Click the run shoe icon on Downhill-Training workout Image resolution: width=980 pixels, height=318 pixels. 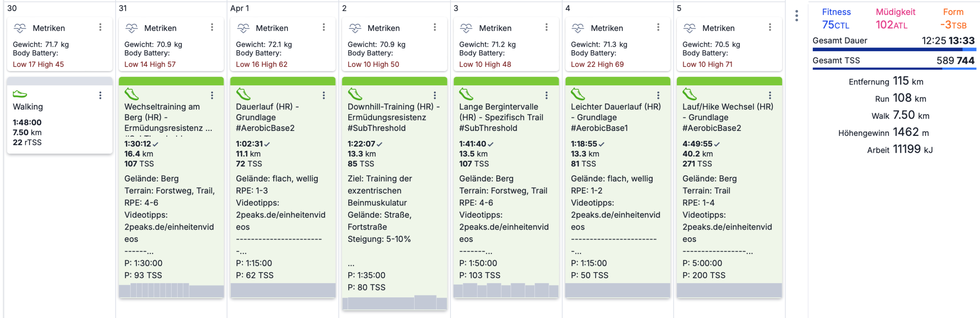tap(354, 94)
